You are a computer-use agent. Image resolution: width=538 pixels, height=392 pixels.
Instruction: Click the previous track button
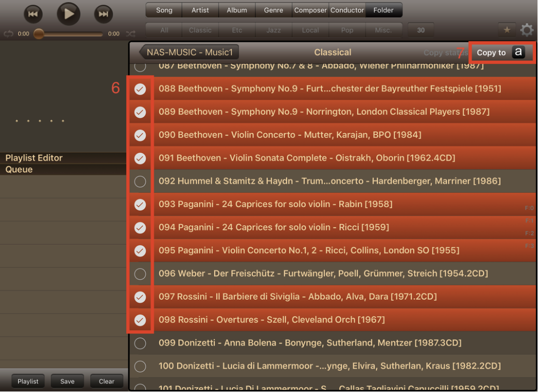coord(33,14)
